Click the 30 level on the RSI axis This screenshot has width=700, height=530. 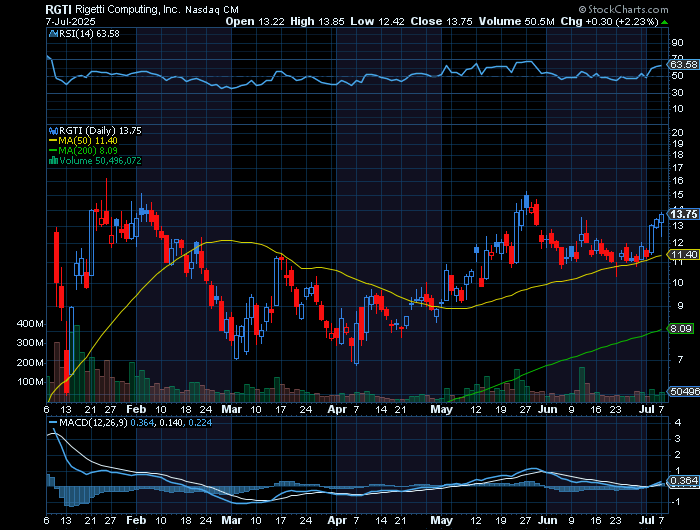pos(677,92)
